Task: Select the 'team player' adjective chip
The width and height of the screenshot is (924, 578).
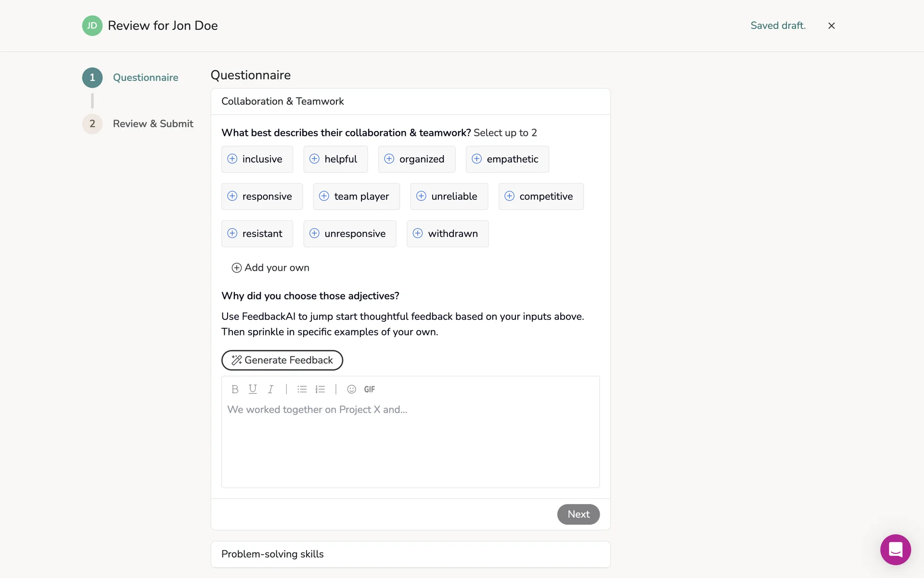Action: pyautogui.click(x=356, y=197)
